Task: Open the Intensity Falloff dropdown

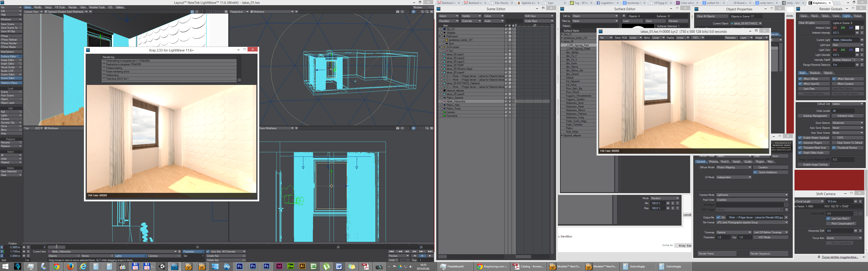Action: tap(847, 60)
